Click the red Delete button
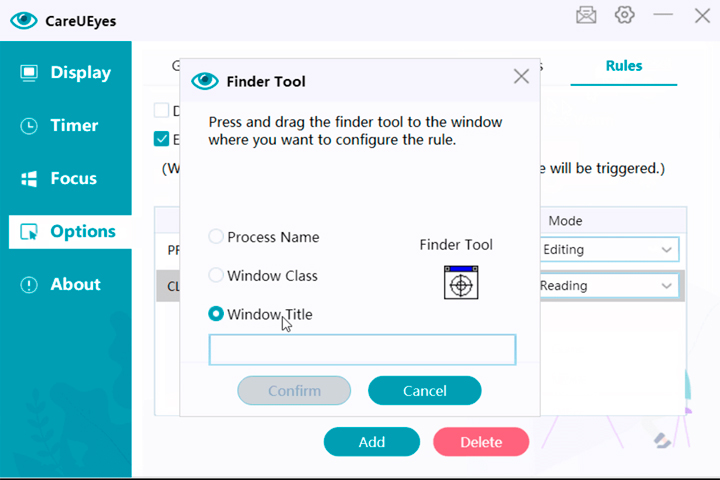The height and width of the screenshot is (480, 720). pos(481,442)
